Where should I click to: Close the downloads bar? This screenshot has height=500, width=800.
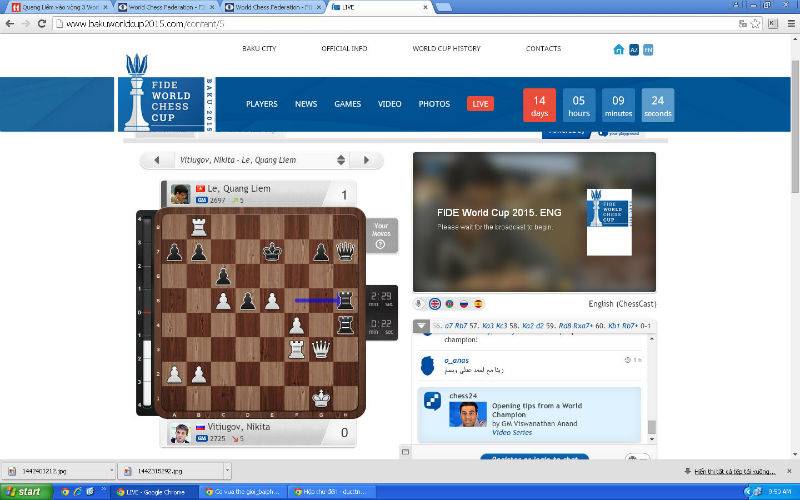coord(790,471)
